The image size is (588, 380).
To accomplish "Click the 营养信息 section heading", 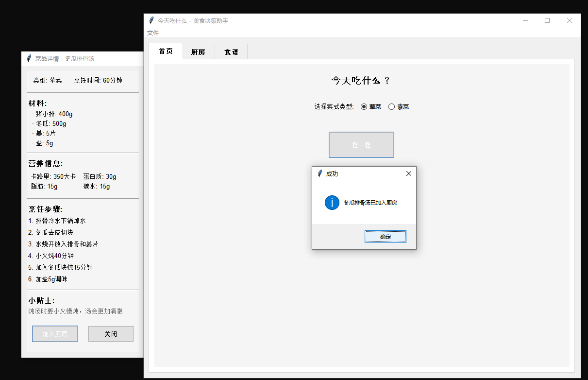I will pos(45,164).
